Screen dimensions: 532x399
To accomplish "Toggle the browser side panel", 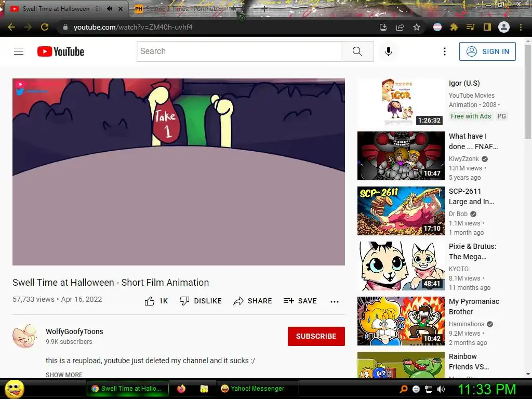I will tap(487, 27).
